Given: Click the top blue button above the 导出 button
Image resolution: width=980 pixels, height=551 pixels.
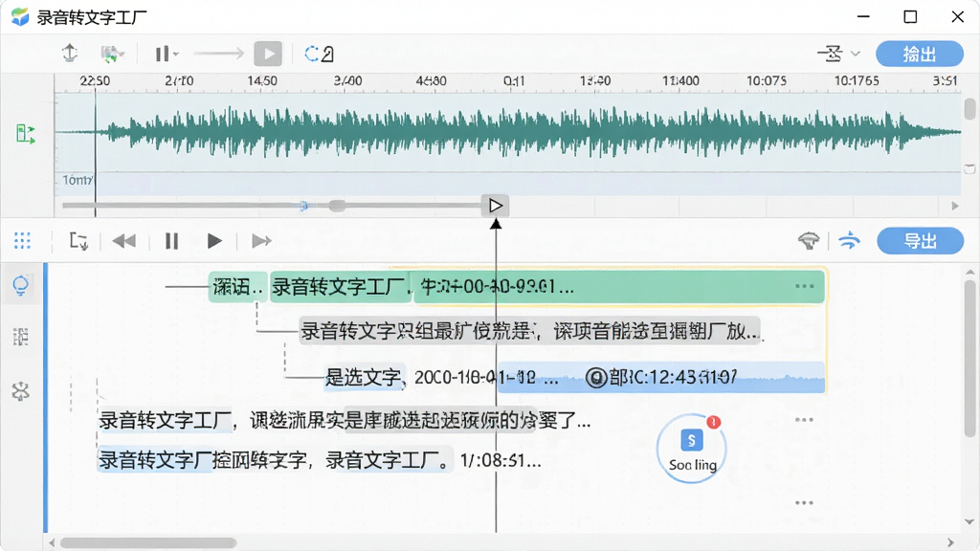Looking at the screenshot, I should 920,54.
